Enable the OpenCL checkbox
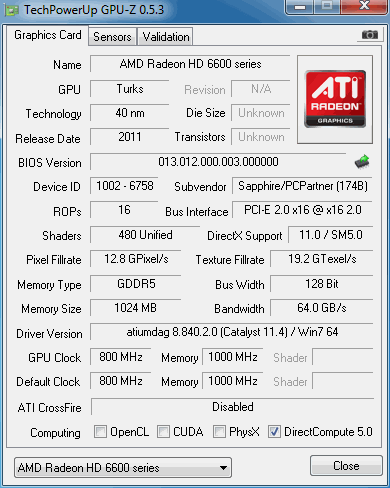Image resolution: width=390 pixels, height=488 pixels. coord(100,431)
